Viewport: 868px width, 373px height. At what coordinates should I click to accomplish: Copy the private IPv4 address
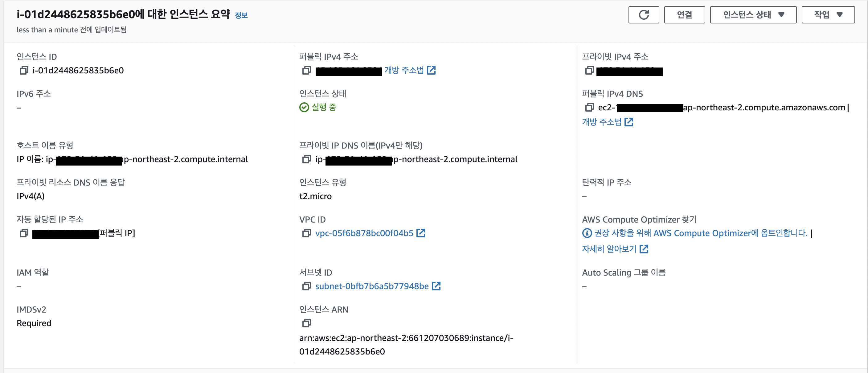(589, 70)
